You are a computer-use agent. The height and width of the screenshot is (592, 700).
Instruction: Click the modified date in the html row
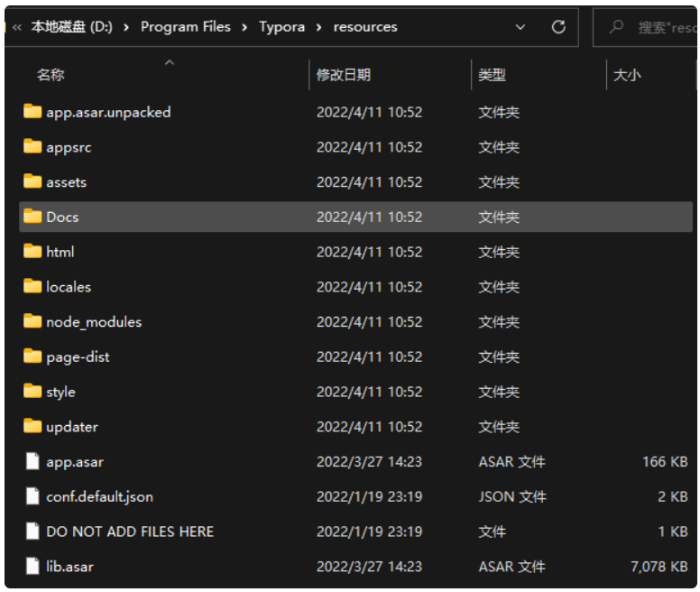(x=369, y=252)
